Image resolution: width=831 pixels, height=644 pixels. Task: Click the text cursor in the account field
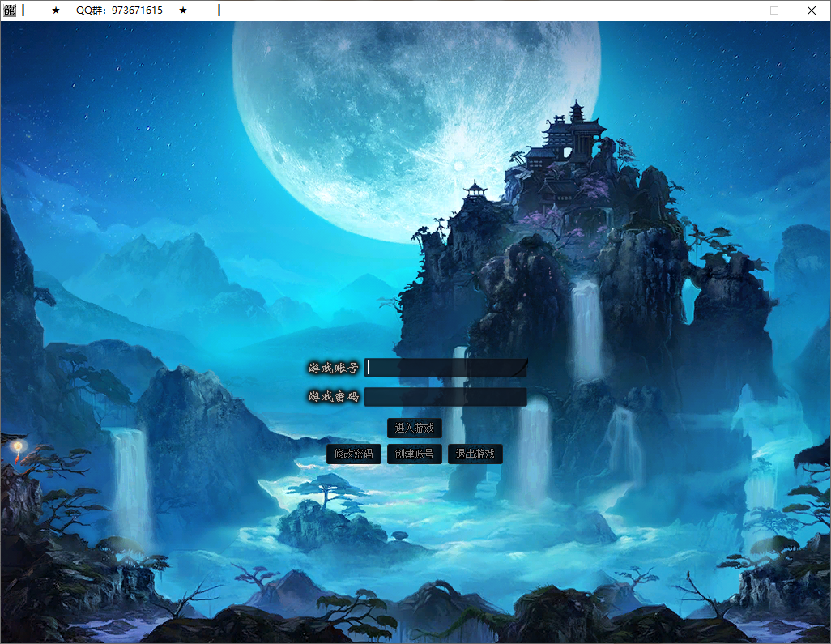369,368
